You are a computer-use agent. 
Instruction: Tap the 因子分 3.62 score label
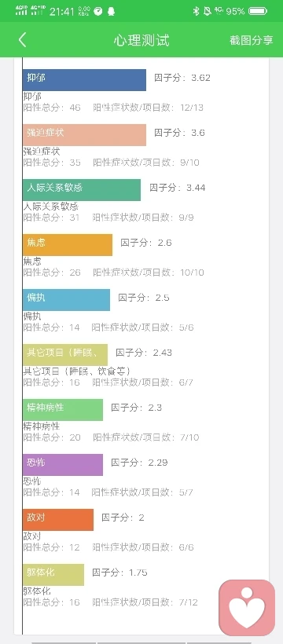pos(182,78)
